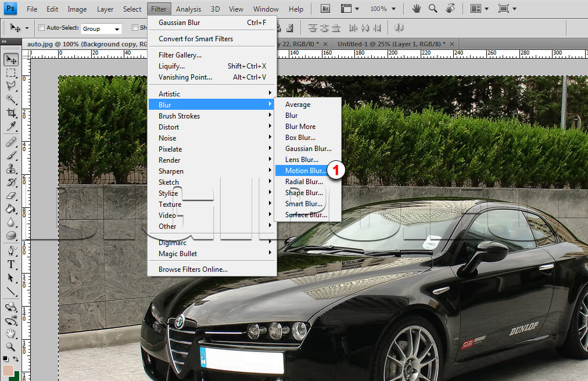The height and width of the screenshot is (381, 588).
Task: Select the Polygonal Lasso tool
Action: point(11,86)
